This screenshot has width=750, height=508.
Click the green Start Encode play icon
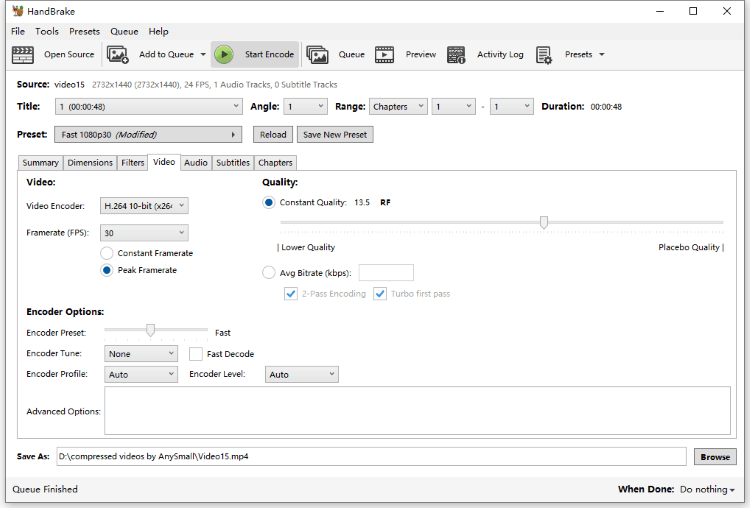[x=224, y=55]
